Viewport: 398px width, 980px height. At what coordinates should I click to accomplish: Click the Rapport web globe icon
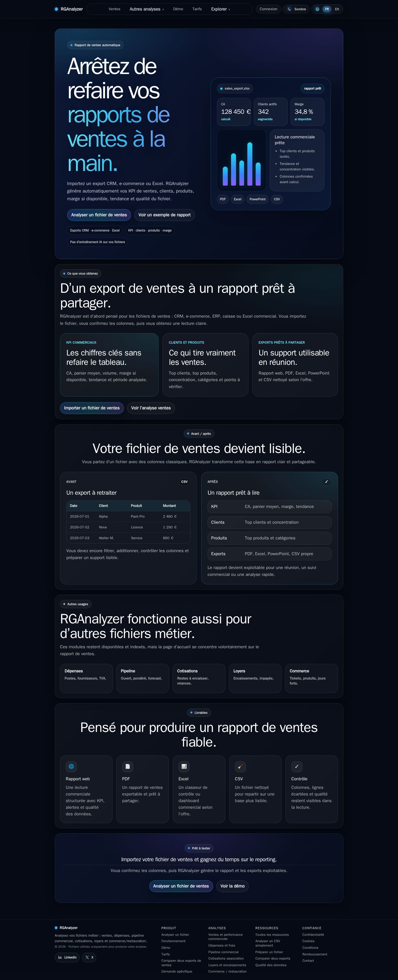[x=71, y=766]
